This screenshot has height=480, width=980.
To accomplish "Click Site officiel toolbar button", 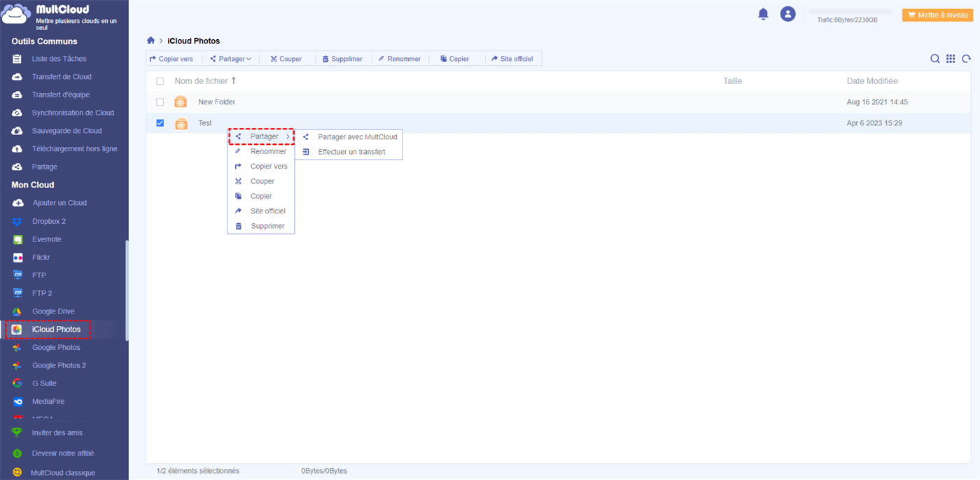I will (x=512, y=59).
